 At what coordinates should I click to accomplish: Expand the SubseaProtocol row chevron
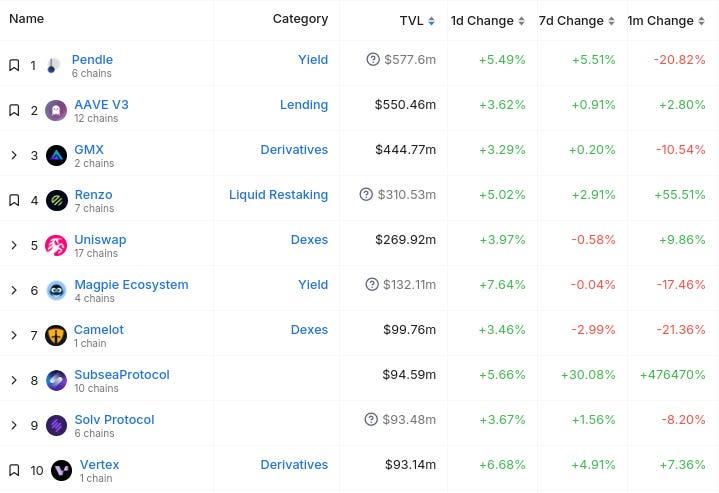pyautogui.click(x=14, y=381)
